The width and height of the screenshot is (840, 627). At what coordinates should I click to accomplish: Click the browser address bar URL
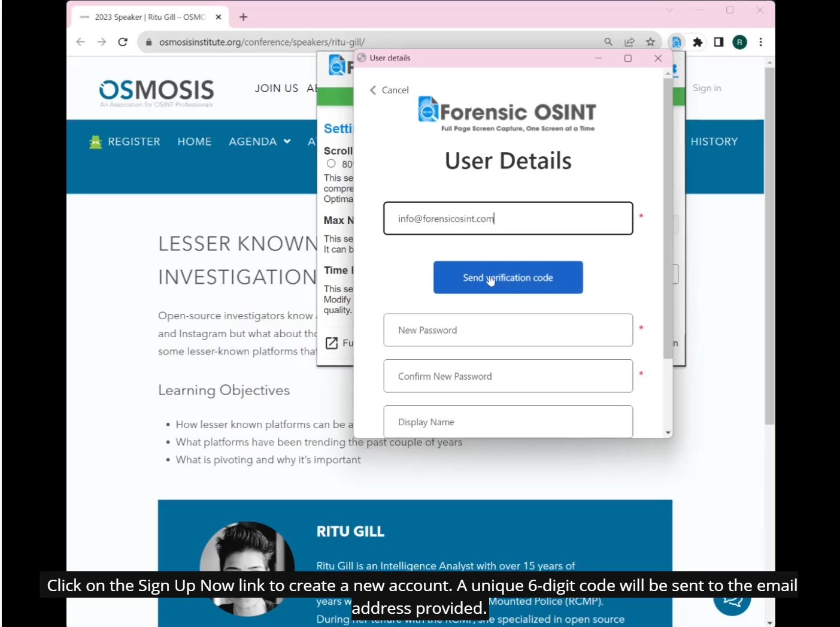pyautogui.click(x=262, y=42)
